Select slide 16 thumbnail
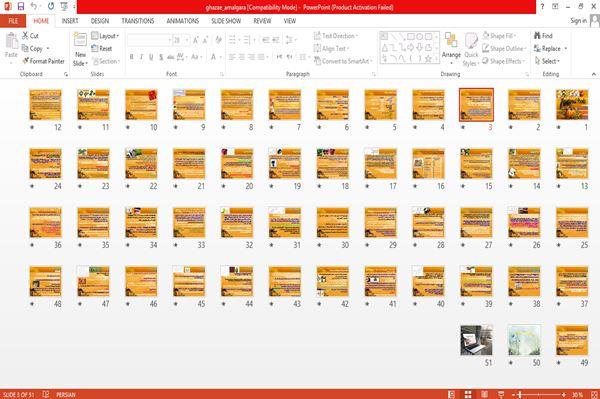Viewport: 600px width, 399px height. (x=429, y=164)
